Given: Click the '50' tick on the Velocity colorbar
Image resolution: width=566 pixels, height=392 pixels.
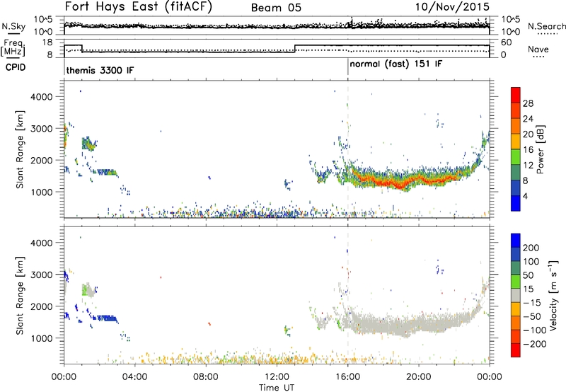Looking at the screenshot, I should (x=528, y=275).
